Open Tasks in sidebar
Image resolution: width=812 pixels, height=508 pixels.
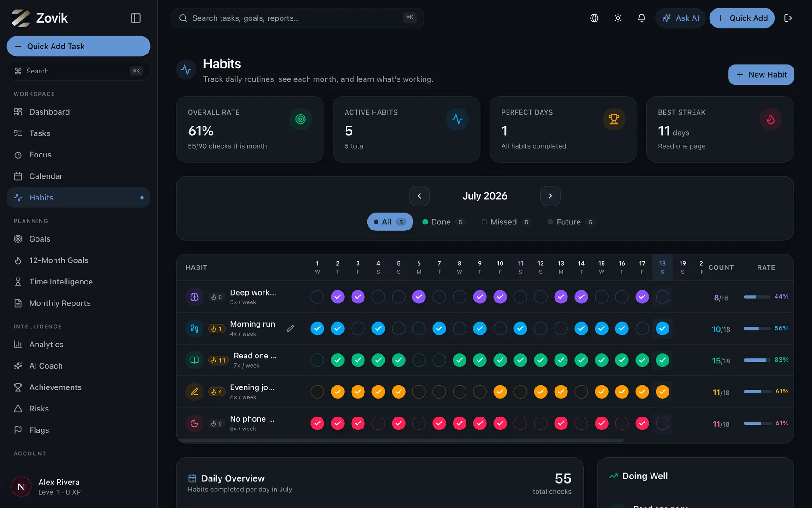(78, 133)
